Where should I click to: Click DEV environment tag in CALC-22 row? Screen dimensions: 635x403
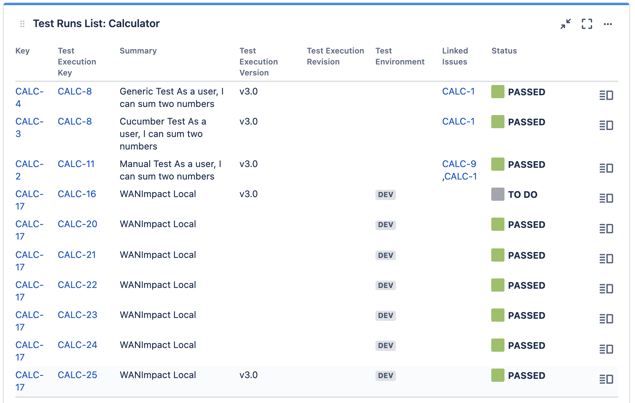point(386,286)
